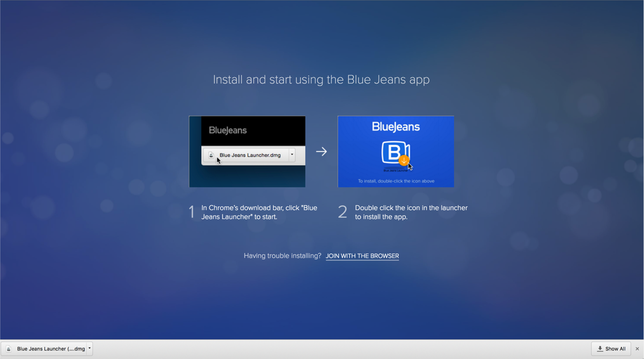Viewport: 644px width, 359px height.
Task: Click the download arrow icon beside Show All
Action: pyautogui.click(x=600, y=349)
